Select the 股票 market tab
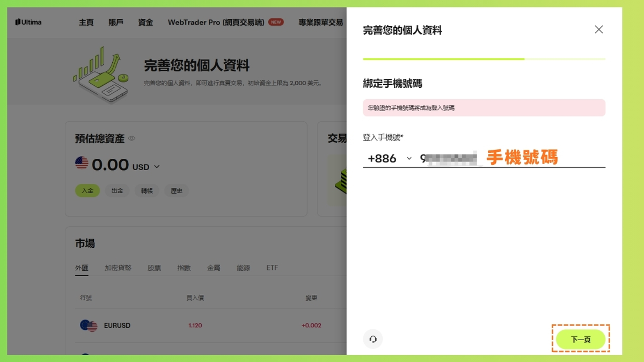This screenshot has width=644, height=362. coord(155,268)
